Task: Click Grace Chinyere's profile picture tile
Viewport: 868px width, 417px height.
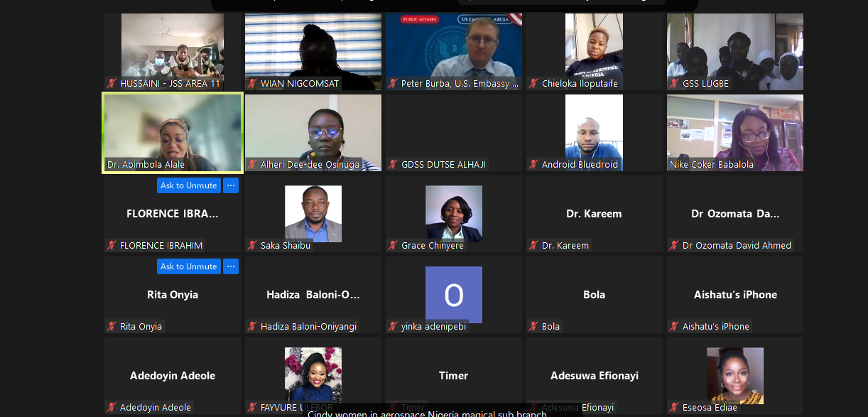Action: (454, 214)
